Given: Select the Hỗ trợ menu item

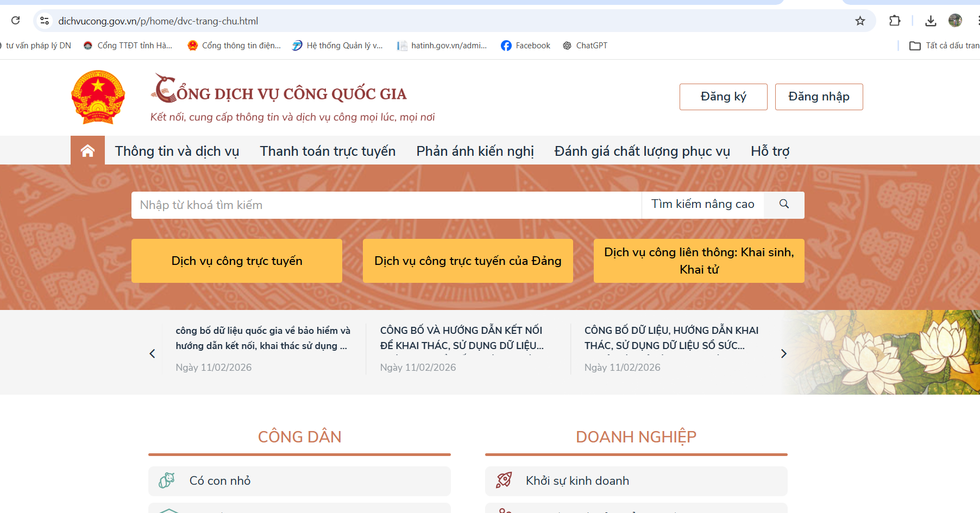Looking at the screenshot, I should click(770, 151).
